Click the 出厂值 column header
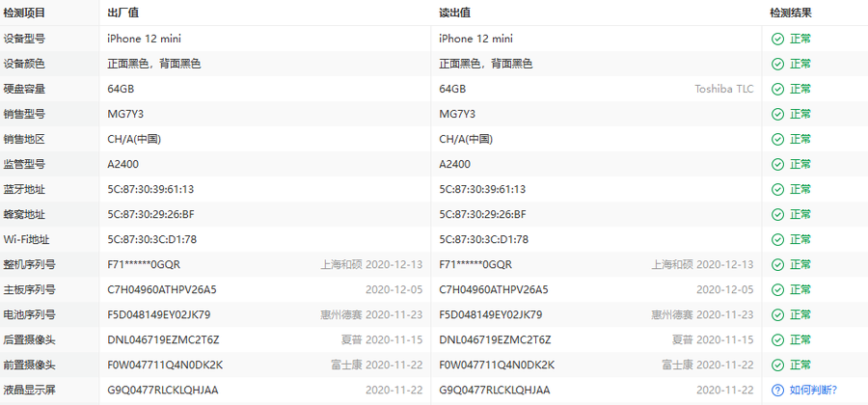Screen dimensions: 868x405 [122, 13]
